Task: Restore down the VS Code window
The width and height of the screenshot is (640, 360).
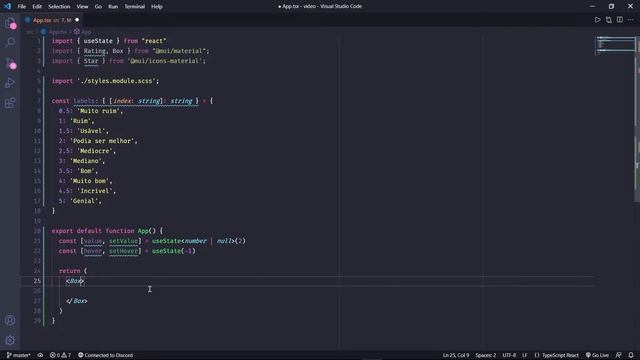Action: tap(611, 7)
